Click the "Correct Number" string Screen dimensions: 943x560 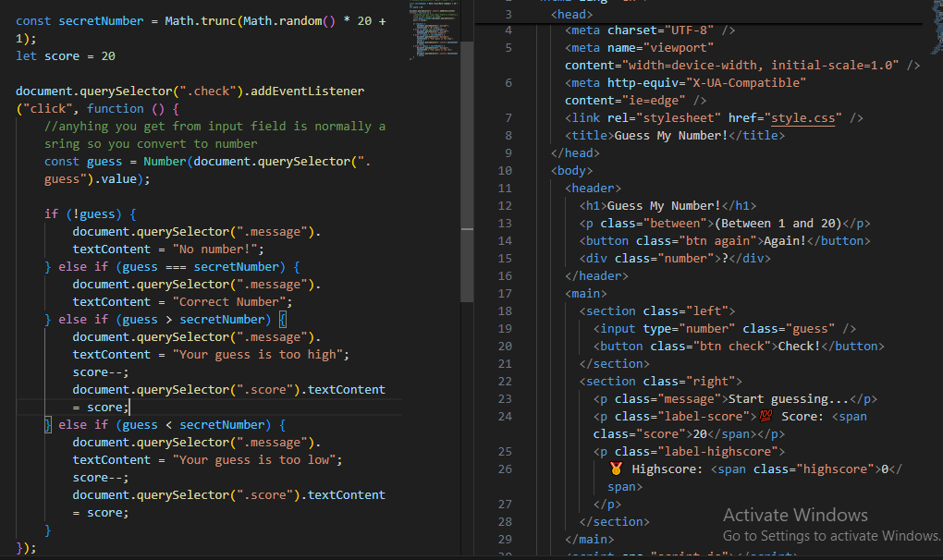229,302
